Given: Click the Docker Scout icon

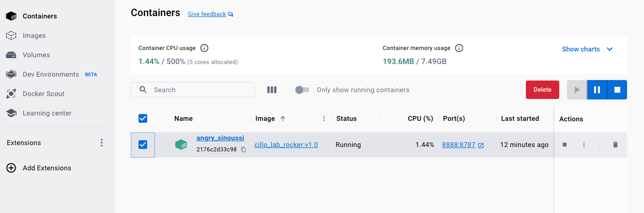Looking at the screenshot, I should (x=11, y=94).
